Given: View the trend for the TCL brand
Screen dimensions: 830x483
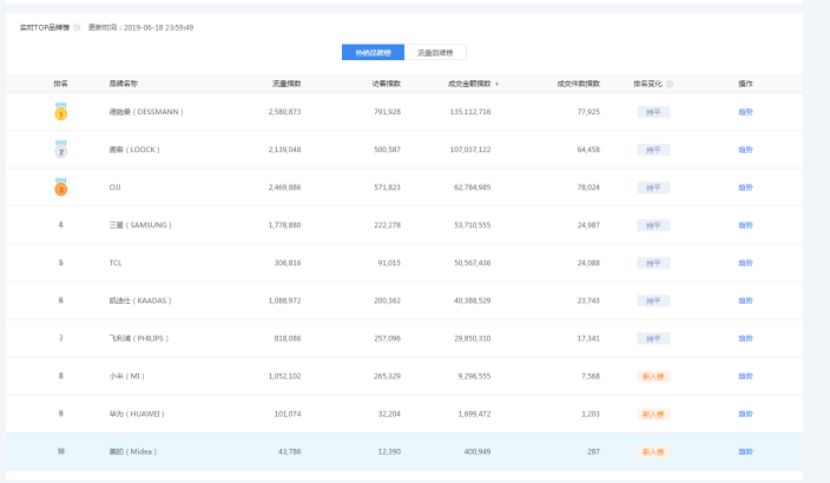Looking at the screenshot, I should coord(745,263).
